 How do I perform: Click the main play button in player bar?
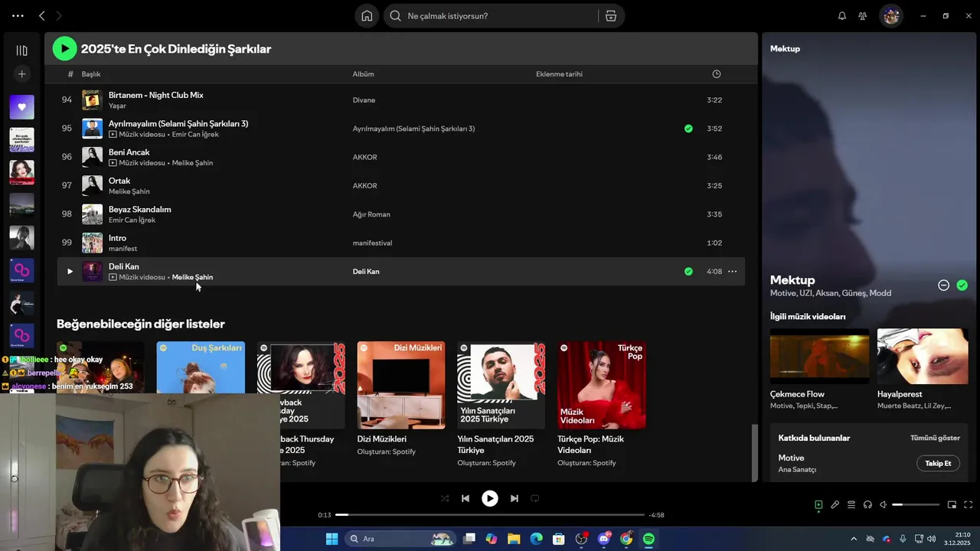pyautogui.click(x=490, y=498)
